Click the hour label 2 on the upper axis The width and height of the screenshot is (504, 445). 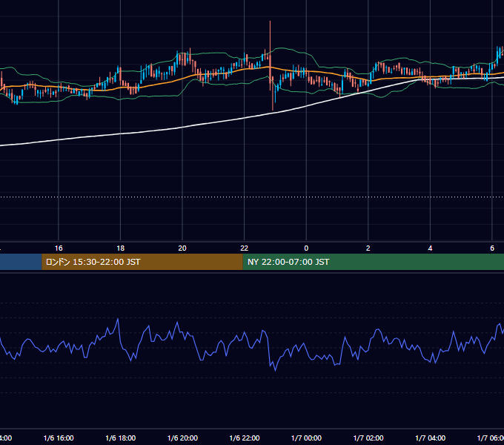[368, 248]
